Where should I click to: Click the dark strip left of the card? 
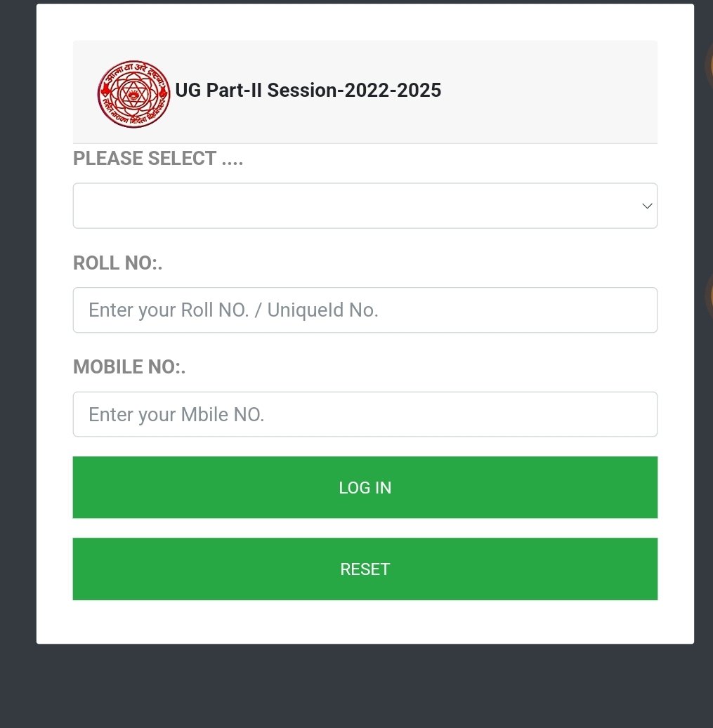coord(18,351)
